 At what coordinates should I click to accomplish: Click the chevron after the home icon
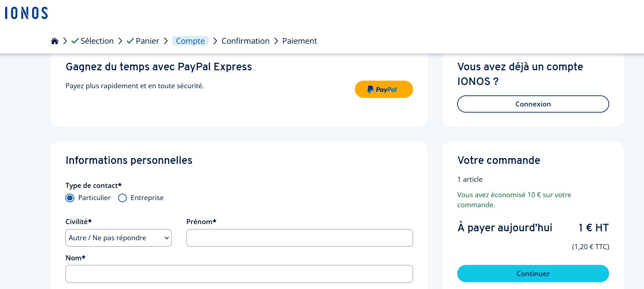pos(65,41)
